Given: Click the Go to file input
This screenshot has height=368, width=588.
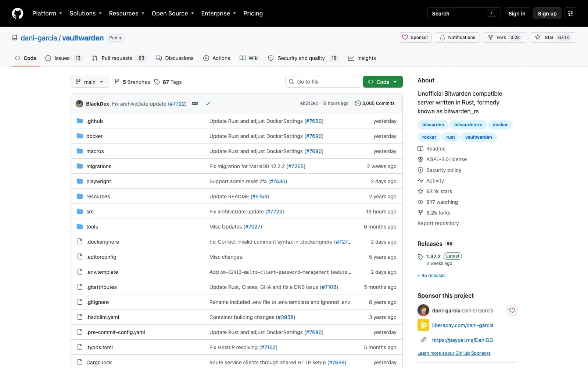Looking at the screenshot, I should pos(323,82).
